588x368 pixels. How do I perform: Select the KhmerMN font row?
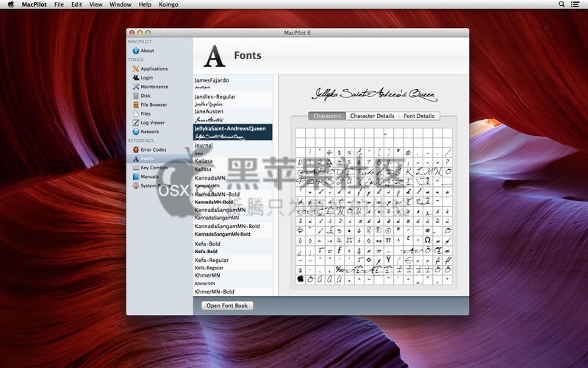[232, 279]
